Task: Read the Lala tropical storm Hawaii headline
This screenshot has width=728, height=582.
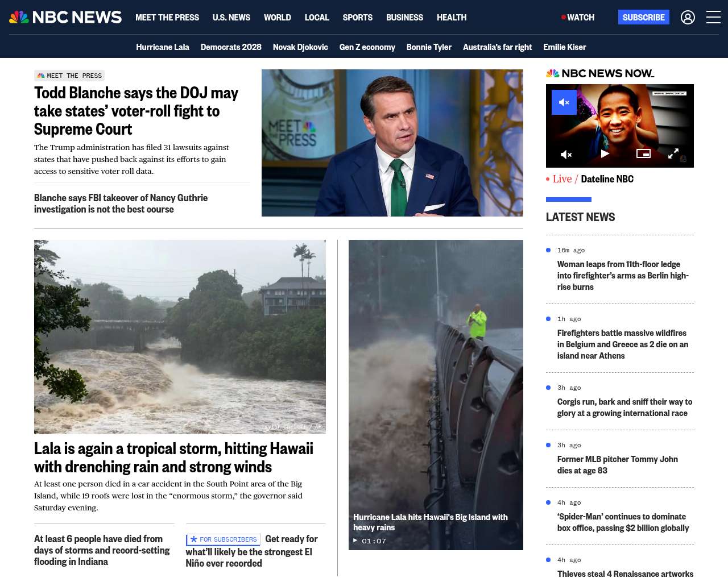Action: point(173,458)
